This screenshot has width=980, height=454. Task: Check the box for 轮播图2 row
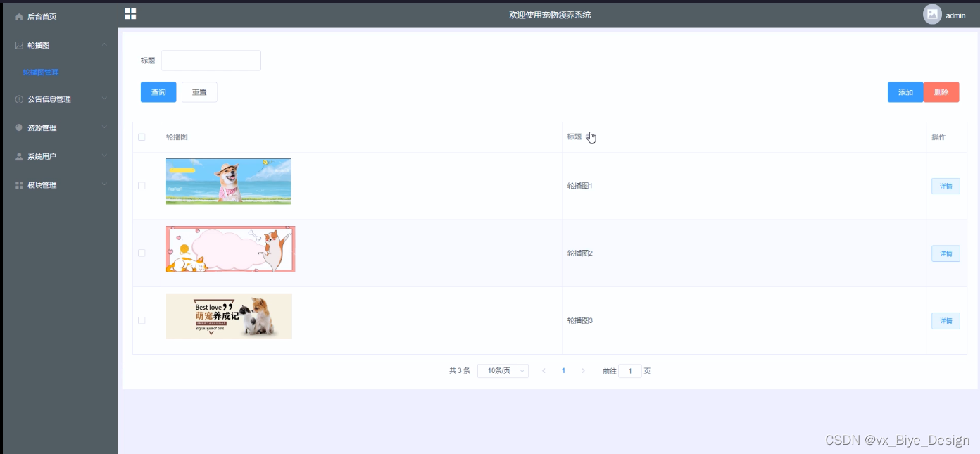click(x=142, y=253)
